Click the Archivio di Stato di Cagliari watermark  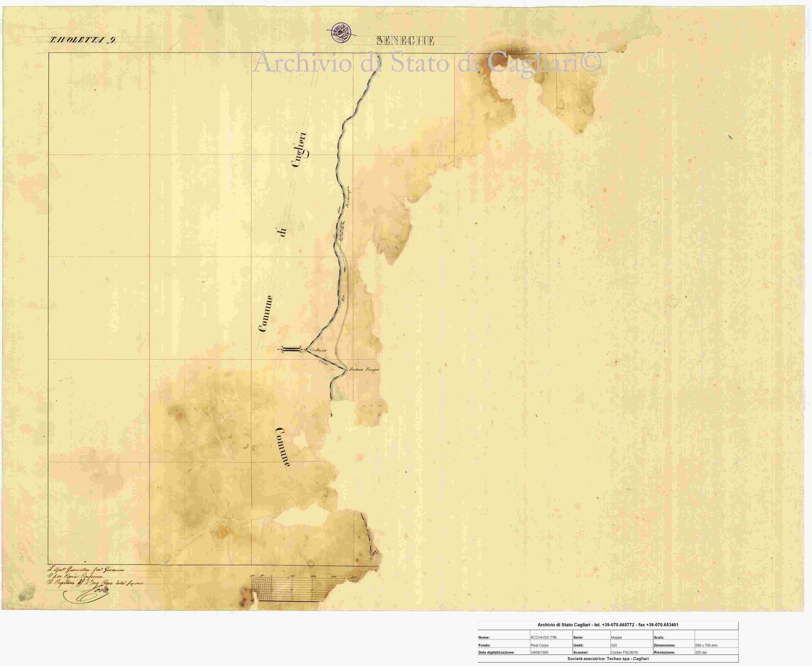point(427,62)
